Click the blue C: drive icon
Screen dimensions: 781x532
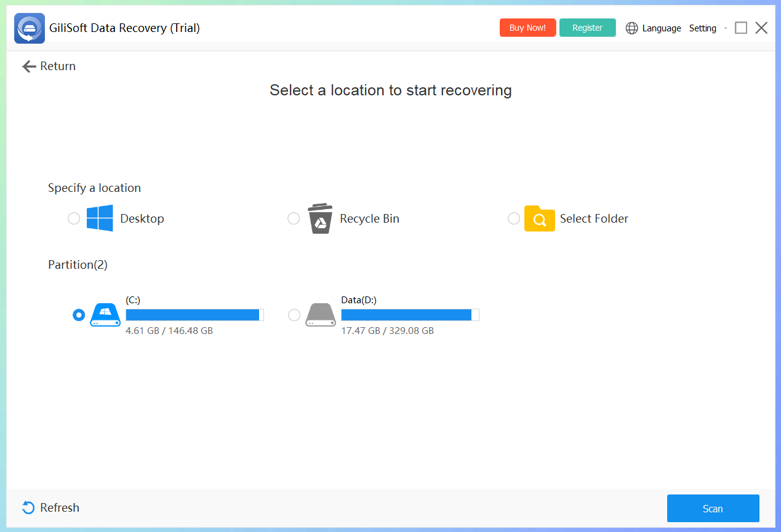105,315
